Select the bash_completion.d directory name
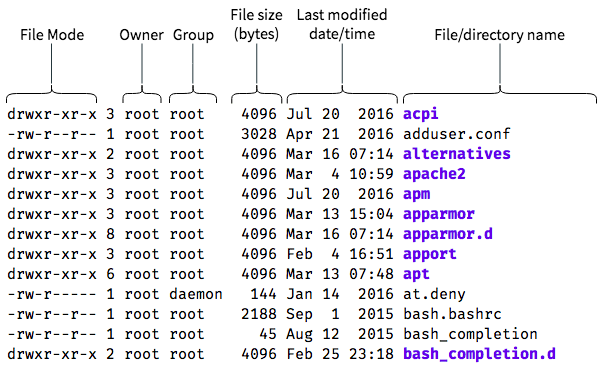This screenshot has height=370, width=608. pos(479,354)
